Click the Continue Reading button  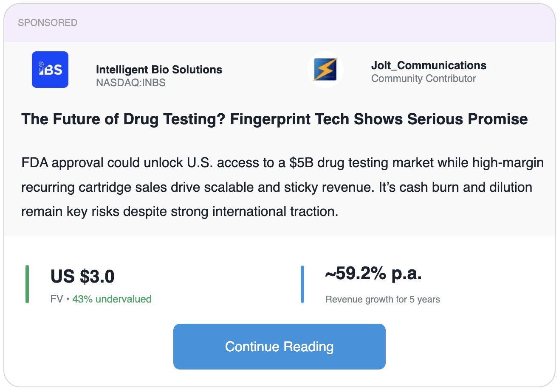[279, 347]
